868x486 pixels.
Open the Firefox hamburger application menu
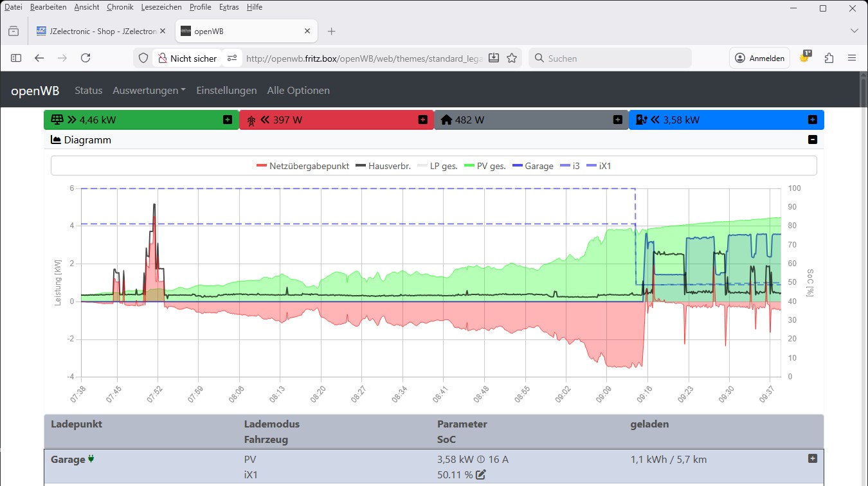click(852, 58)
